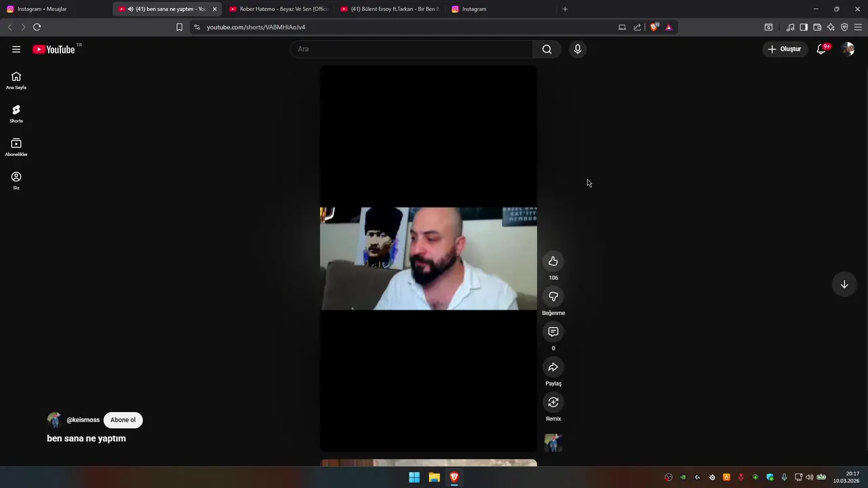The image size is (868, 488).
Task: Click the Ara search field
Action: [x=412, y=49]
